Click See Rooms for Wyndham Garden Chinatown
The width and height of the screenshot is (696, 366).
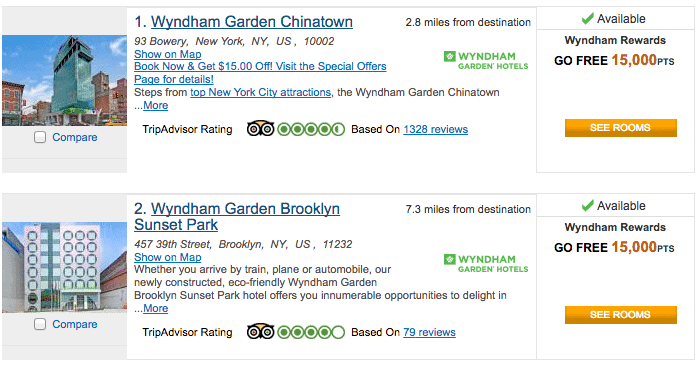coord(621,128)
